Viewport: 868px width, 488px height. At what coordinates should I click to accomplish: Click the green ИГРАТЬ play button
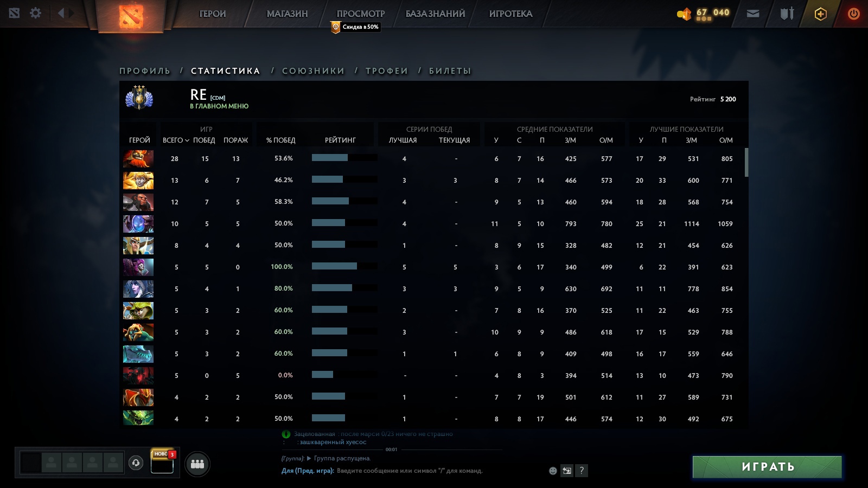point(767,467)
